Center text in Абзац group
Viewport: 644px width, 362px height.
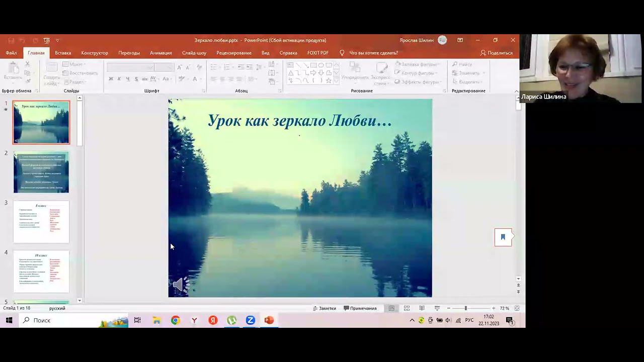[222, 79]
